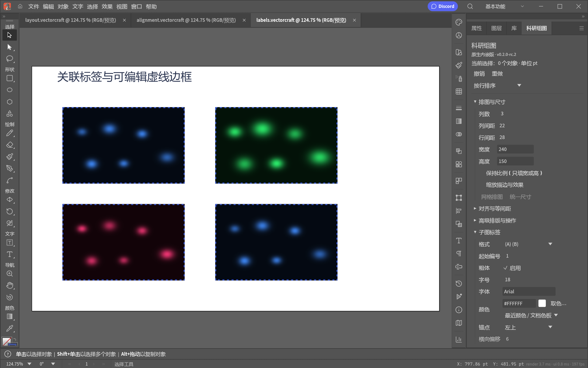This screenshot has width=588, height=368.
Task: Open the 基本功能 workspace dropdown
Action: point(504,6)
